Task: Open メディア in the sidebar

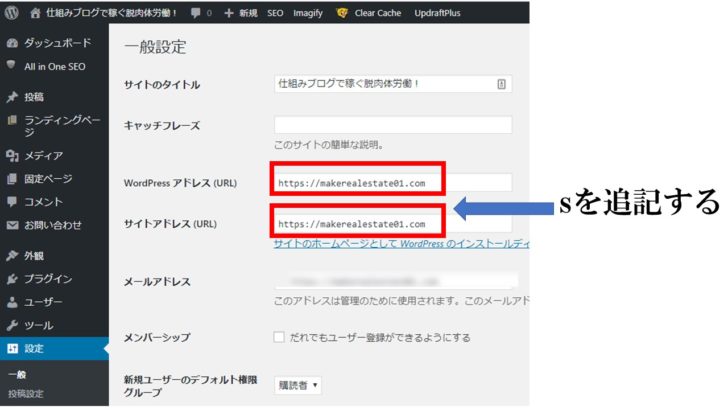Action: click(x=44, y=156)
